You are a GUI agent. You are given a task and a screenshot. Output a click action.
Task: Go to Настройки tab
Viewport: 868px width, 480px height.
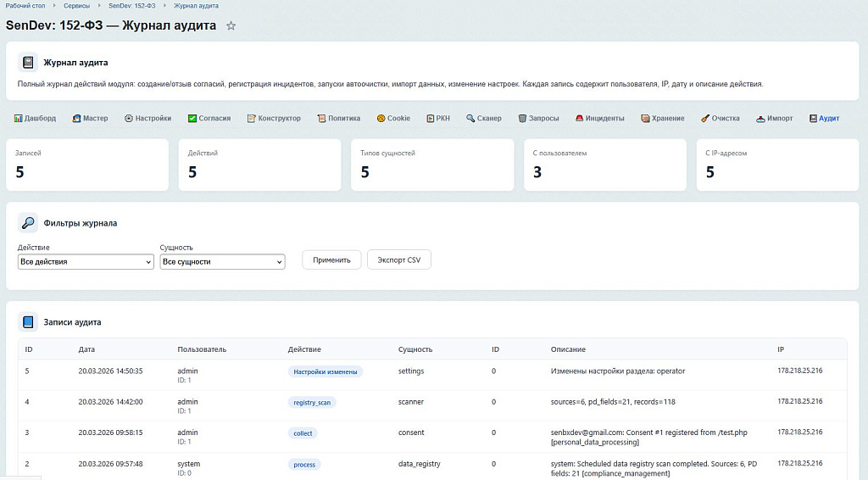[147, 119]
